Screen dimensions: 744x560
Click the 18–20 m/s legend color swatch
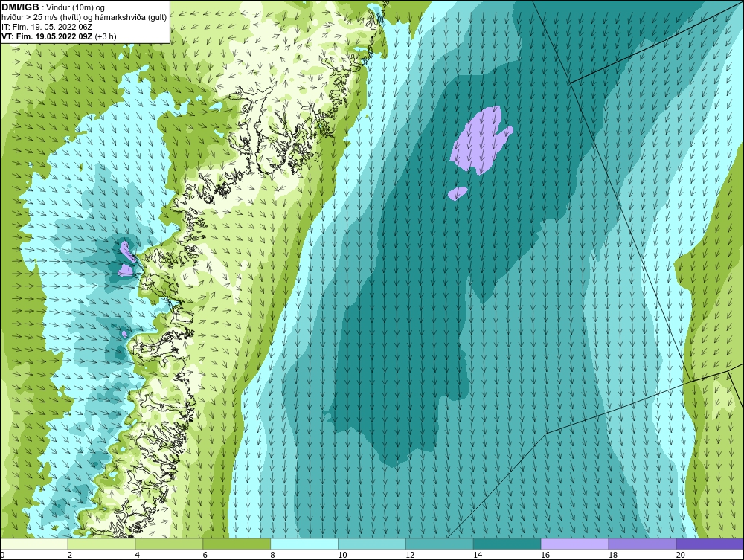coord(642,544)
